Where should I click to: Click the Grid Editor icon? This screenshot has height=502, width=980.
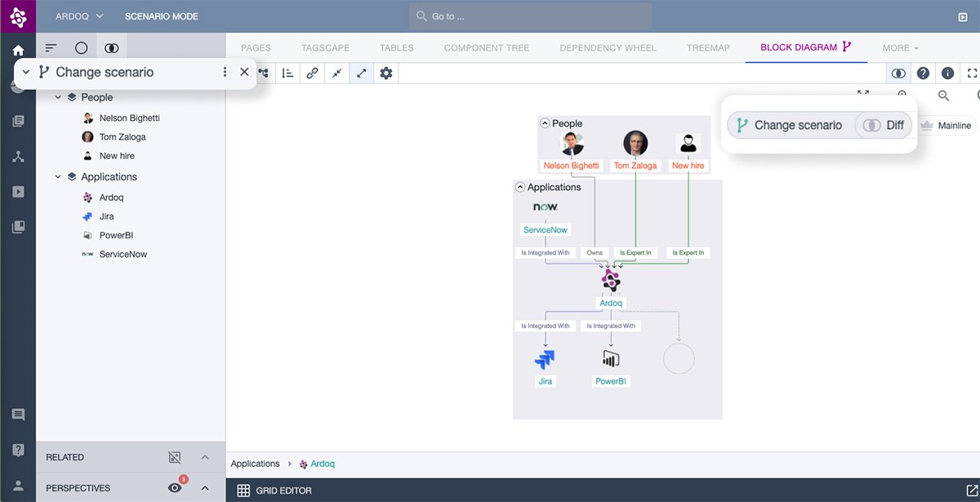[x=243, y=490]
